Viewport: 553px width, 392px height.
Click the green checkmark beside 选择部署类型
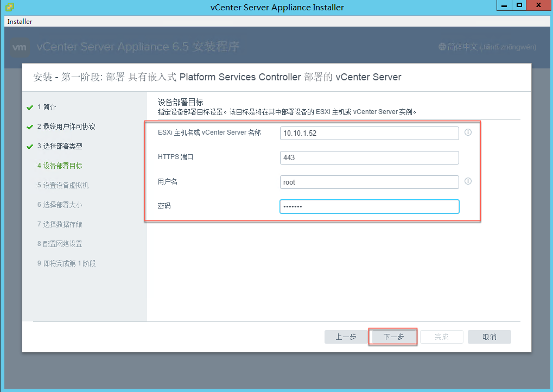pyautogui.click(x=30, y=147)
